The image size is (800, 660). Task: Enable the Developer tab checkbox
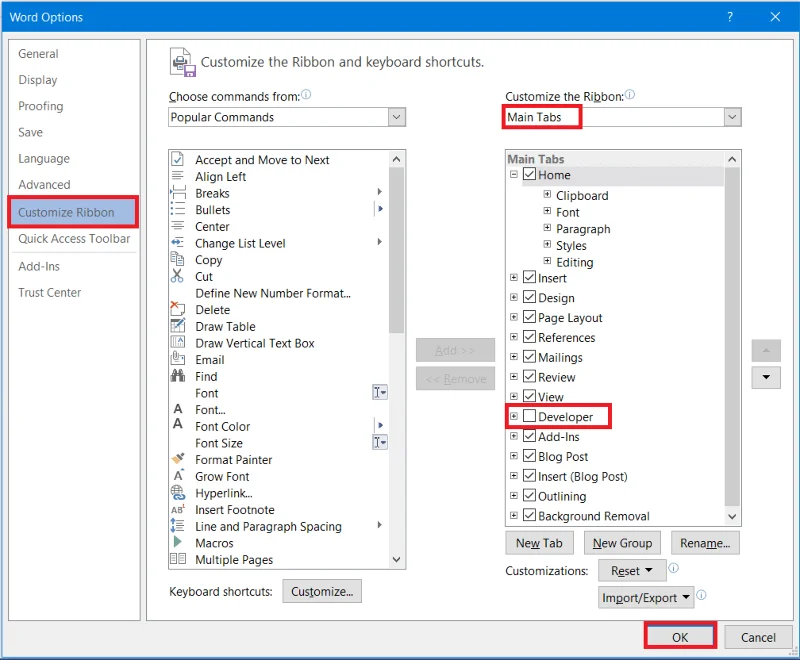coord(530,416)
